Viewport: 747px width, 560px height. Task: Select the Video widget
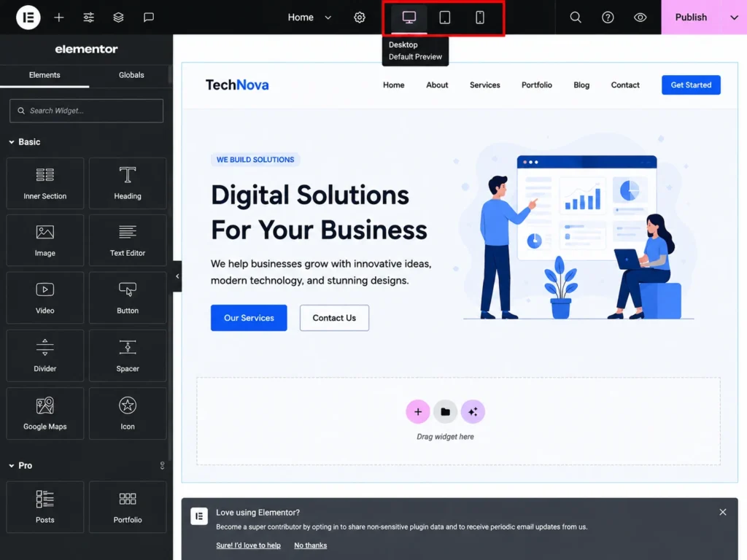click(44, 297)
